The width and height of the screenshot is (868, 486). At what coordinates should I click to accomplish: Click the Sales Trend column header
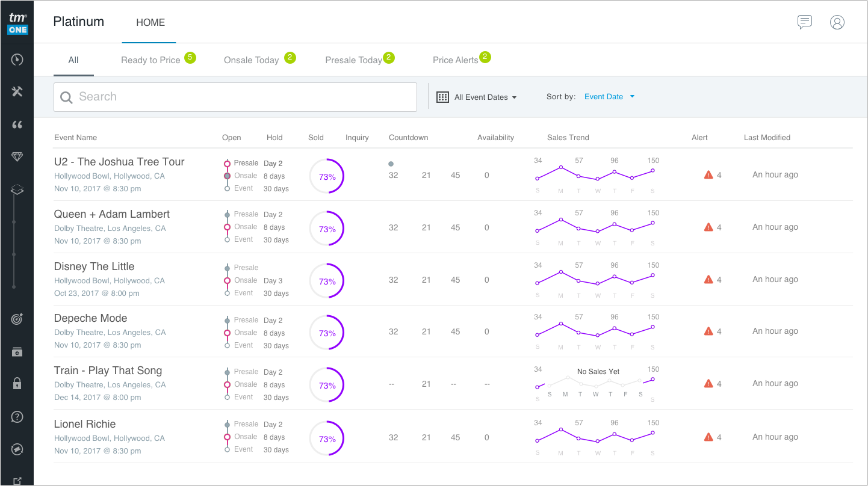click(568, 138)
